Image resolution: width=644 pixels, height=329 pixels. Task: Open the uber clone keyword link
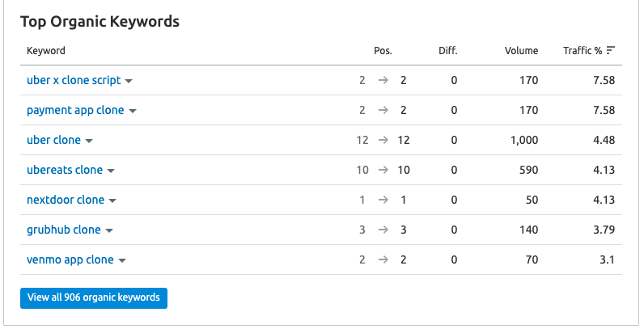click(54, 140)
